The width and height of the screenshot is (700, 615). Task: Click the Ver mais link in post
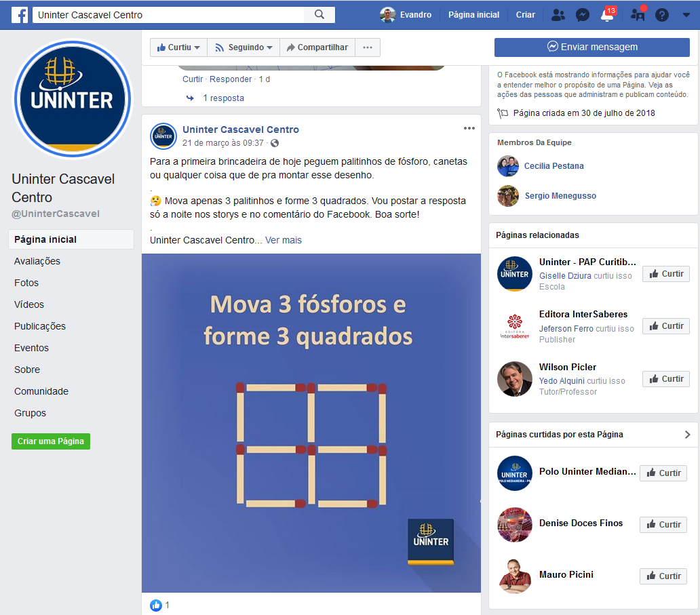tap(284, 240)
